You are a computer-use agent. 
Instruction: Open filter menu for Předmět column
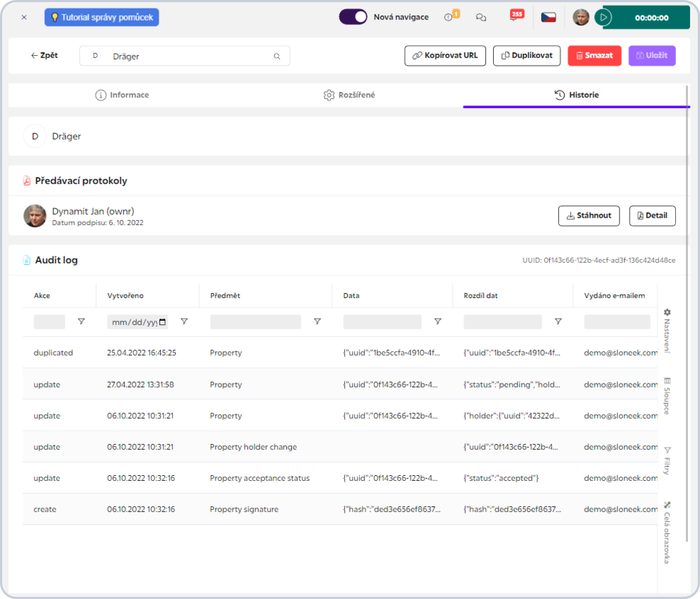[x=317, y=322]
